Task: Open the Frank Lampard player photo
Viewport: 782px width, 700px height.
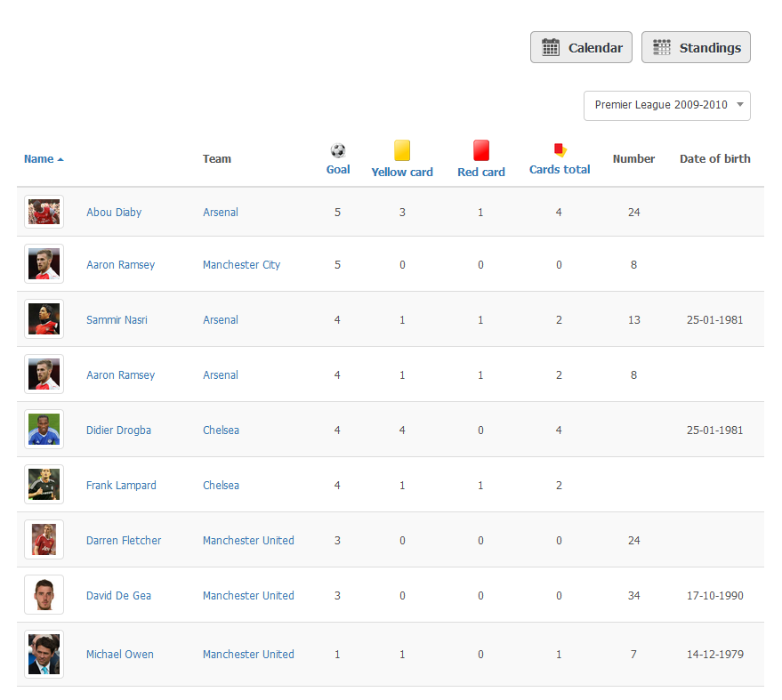Action: point(44,485)
